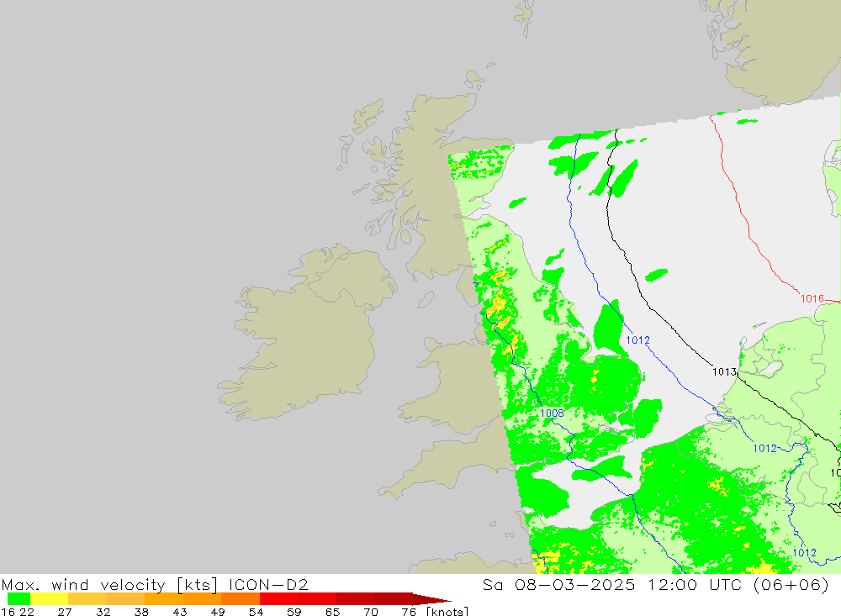The image size is (841, 616).
Task: Select the '12:00 UTC' time text
Action: click(x=696, y=584)
